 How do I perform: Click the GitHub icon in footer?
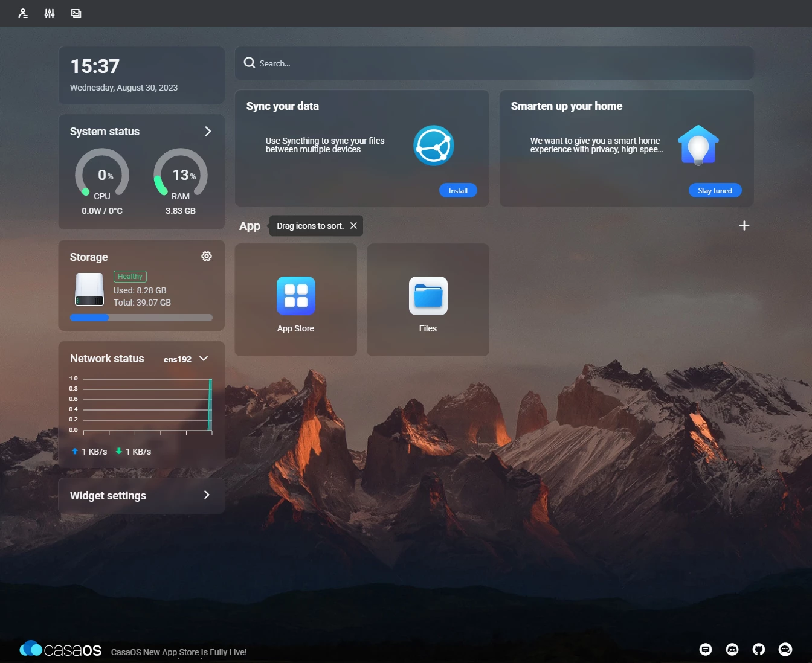coord(759,649)
